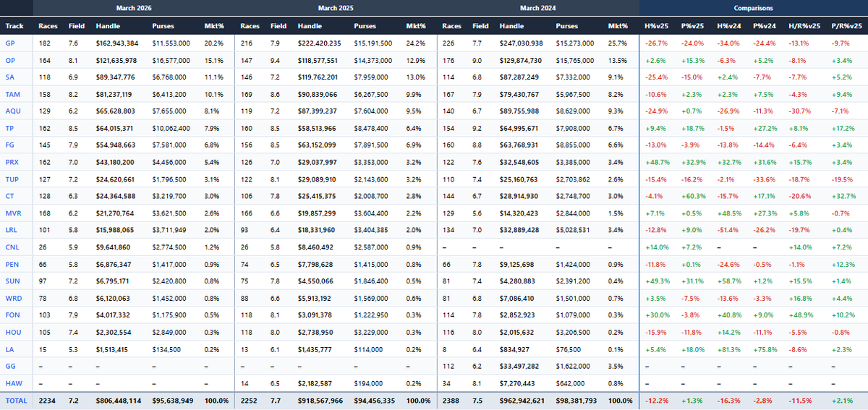Screen dimensions: 868x410
Task: Click the HAW track link
Action: pyautogui.click(x=13, y=382)
